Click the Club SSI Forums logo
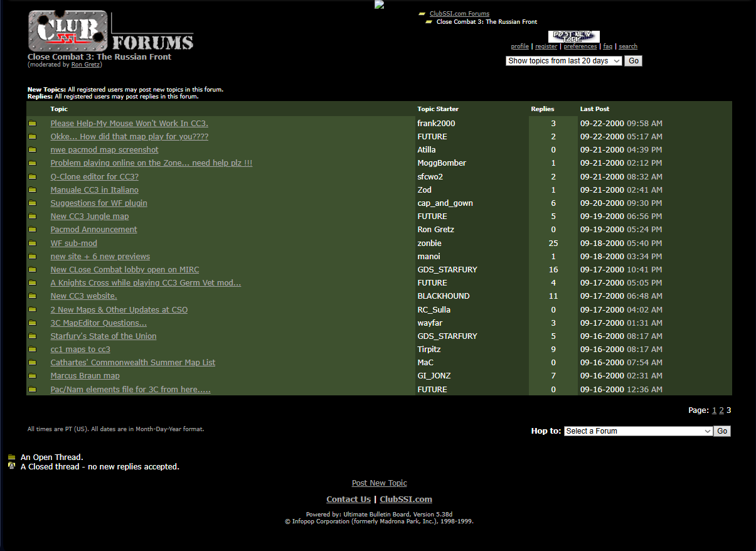756x551 pixels. point(110,31)
